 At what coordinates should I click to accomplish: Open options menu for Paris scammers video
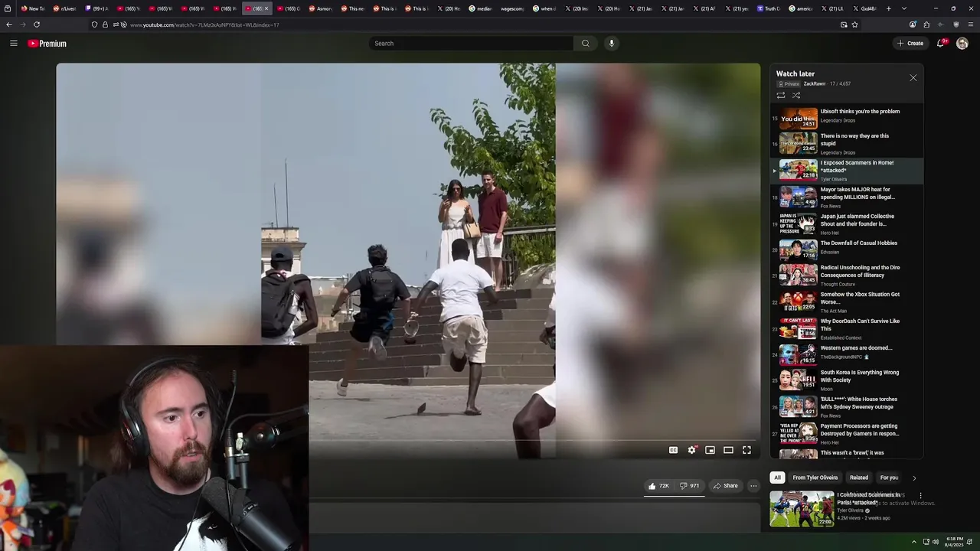[920, 496]
